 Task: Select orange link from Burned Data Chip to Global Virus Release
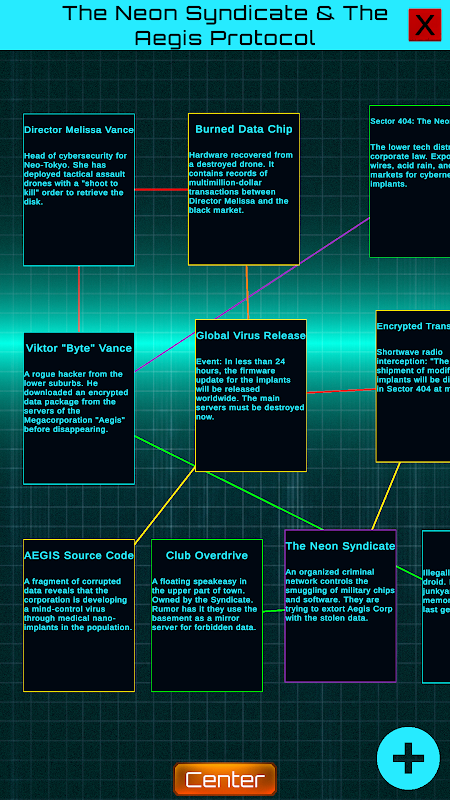point(247,292)
